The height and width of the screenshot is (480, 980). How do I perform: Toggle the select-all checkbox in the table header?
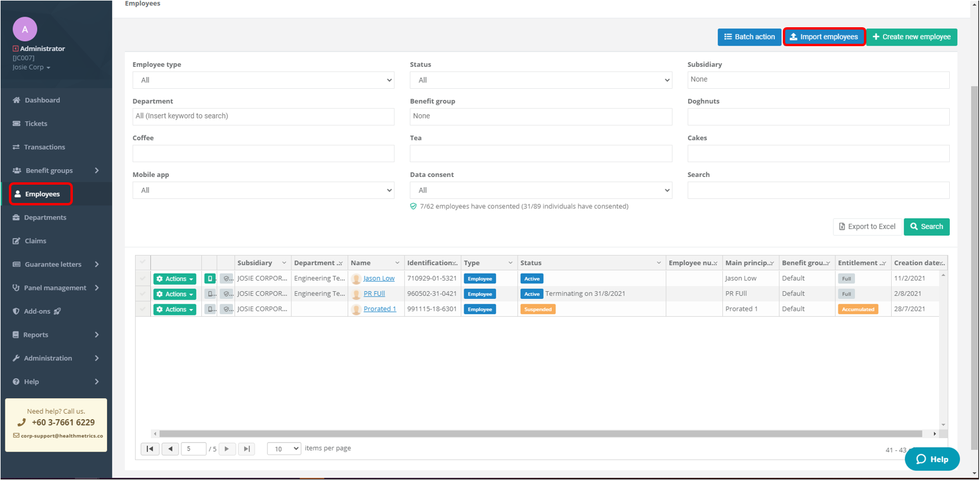click(x=143, y=263)
